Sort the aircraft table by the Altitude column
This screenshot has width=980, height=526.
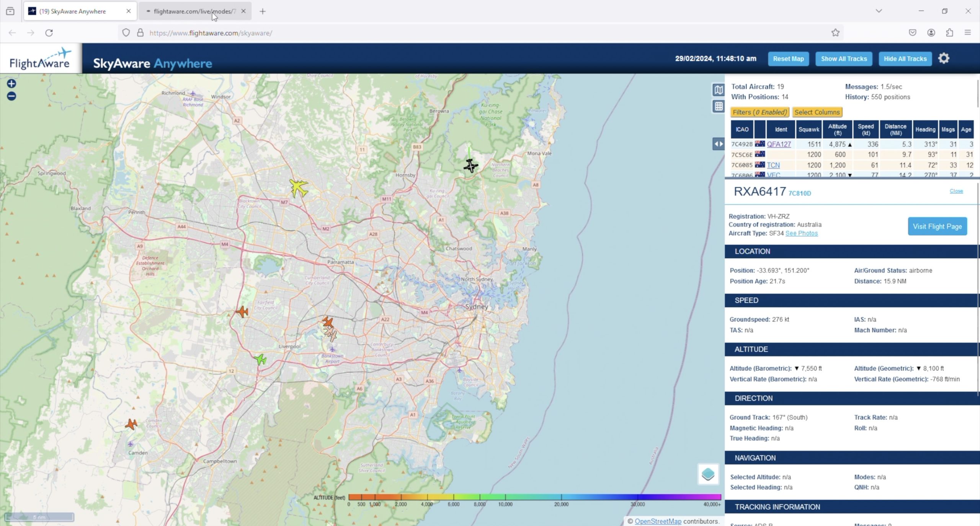[837, 129]
